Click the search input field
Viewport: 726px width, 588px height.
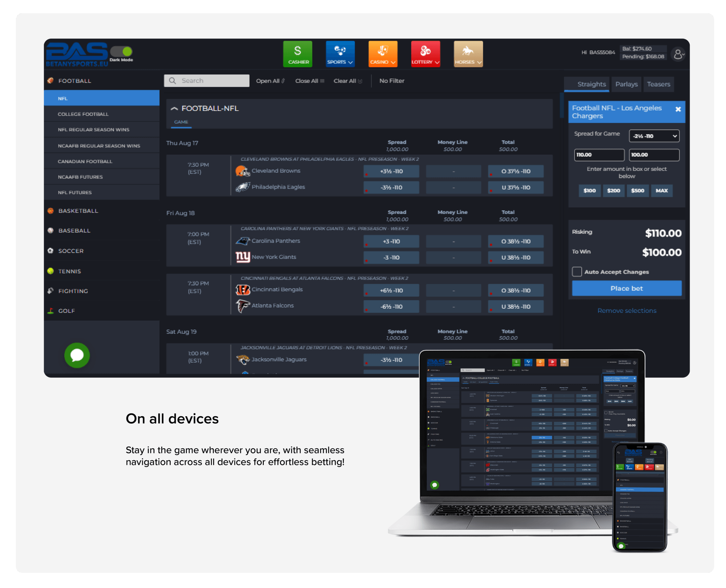207,80
